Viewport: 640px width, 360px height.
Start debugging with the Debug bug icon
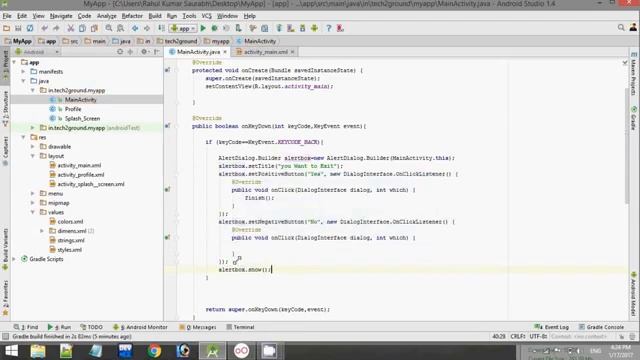pos(215,28)
